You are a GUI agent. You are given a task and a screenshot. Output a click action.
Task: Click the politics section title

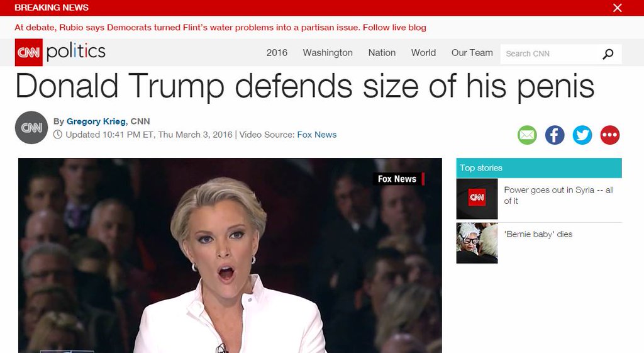[76, 52]
